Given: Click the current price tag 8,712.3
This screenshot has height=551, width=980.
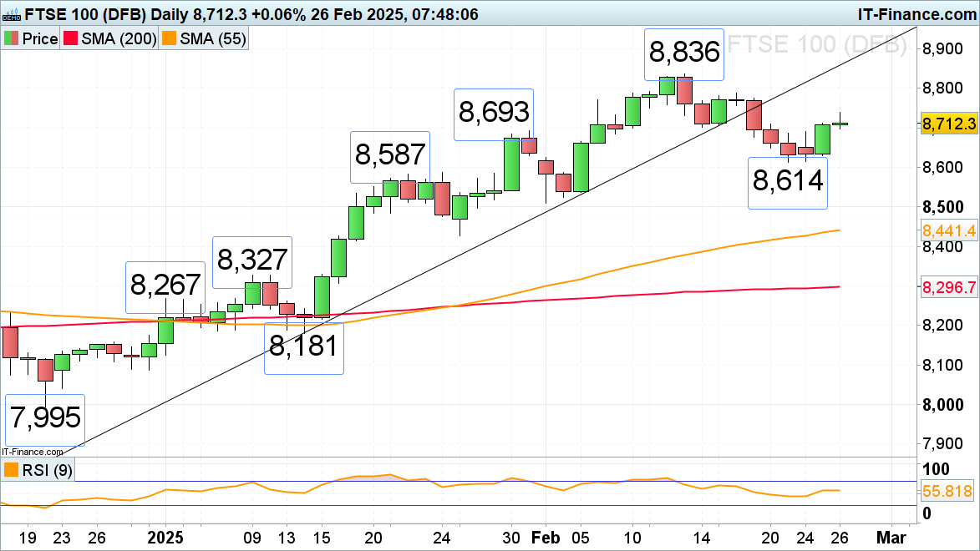Looking at the screenshot, I should click(x=948, y=124).
